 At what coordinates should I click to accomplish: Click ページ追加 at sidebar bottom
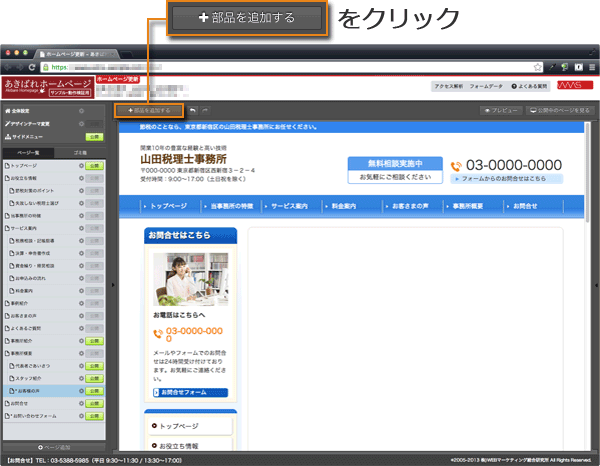[x=55, y=446]
